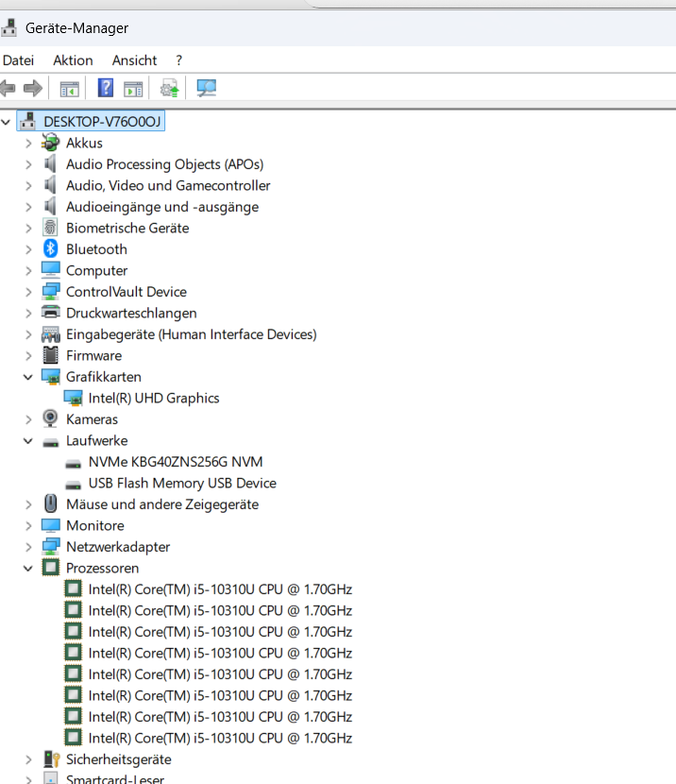The image size is (676, 784).
Task: Select the Mäuse und andere Zeigegeräte label
Action: point(162,504)
